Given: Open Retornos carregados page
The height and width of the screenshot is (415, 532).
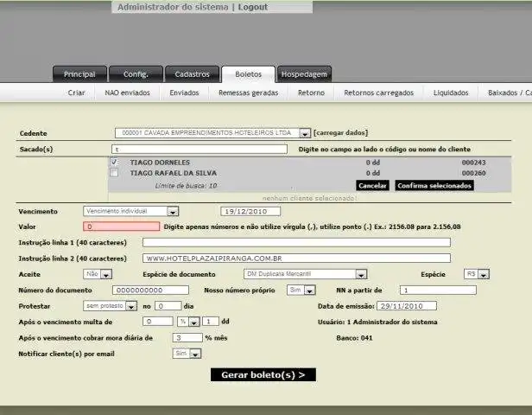Looking at the screenshot, I should point(378,93).
